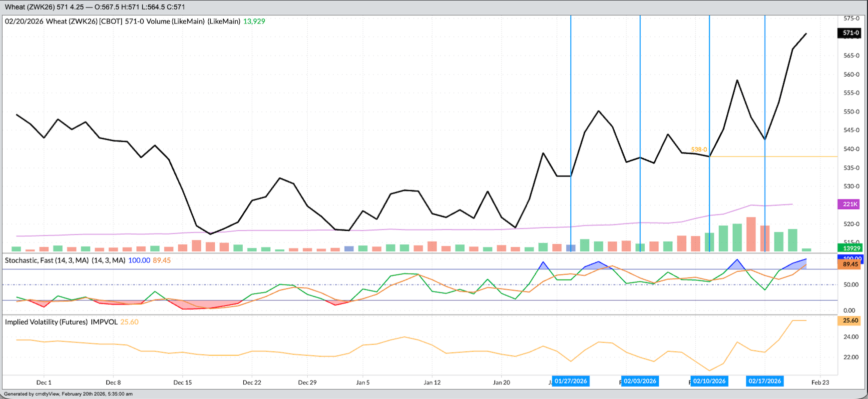
Task: Click the orange 89.45 stochastic axis tag
Action: pos(850,264)
